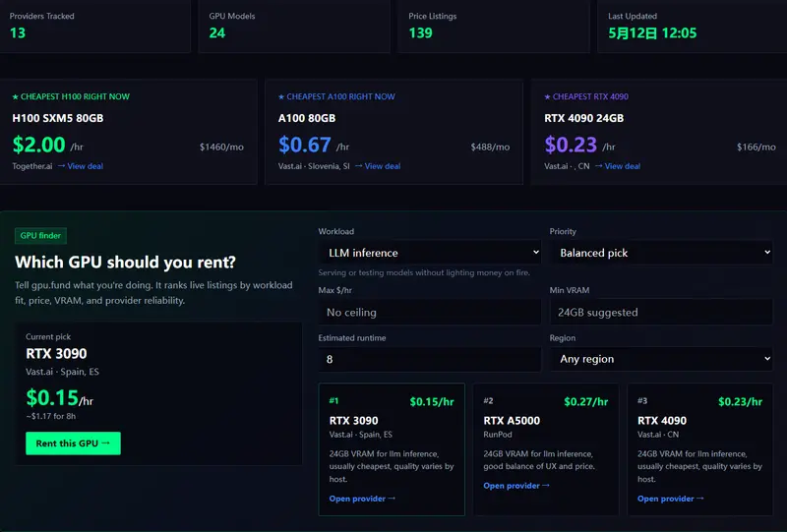787x532 pixels.
Task: Click the H100 SXM5 80GB title
Action: pos(58,118)
